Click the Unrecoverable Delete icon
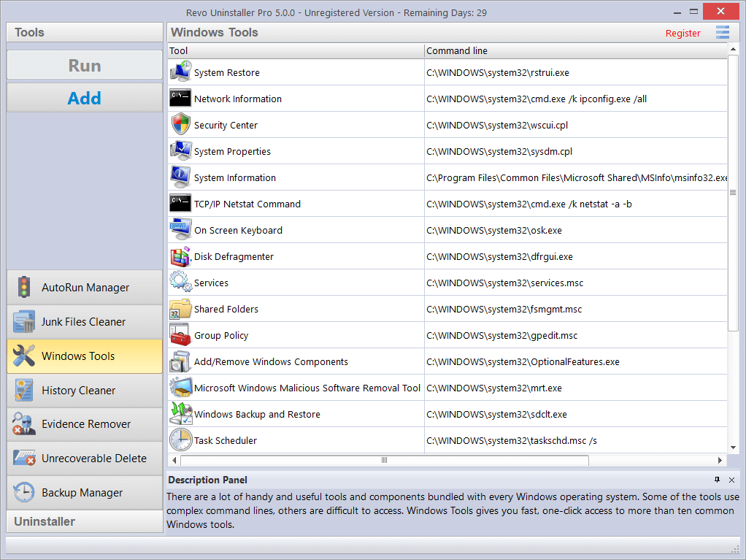Screen dimensions: 746x560 pyautogui.click(x=24, y=459)
